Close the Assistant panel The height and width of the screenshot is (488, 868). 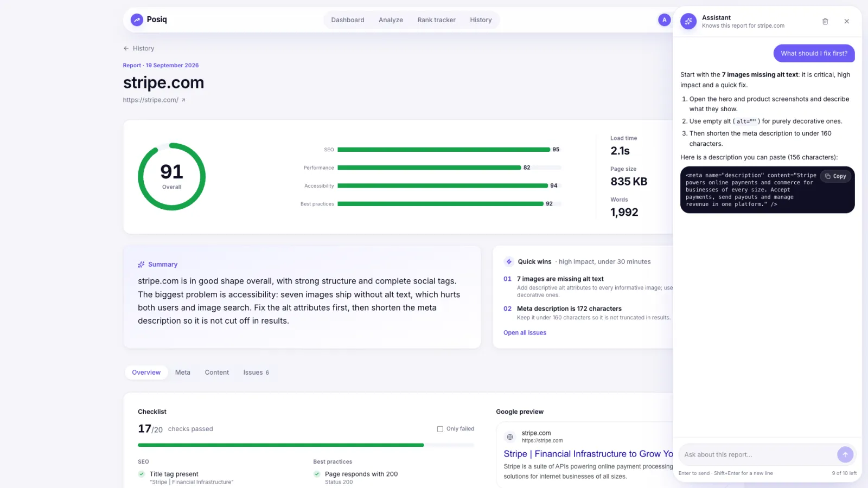(847, 21)
